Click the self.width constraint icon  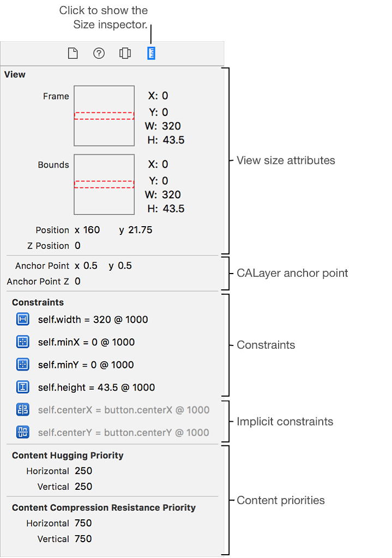point(23,319)
